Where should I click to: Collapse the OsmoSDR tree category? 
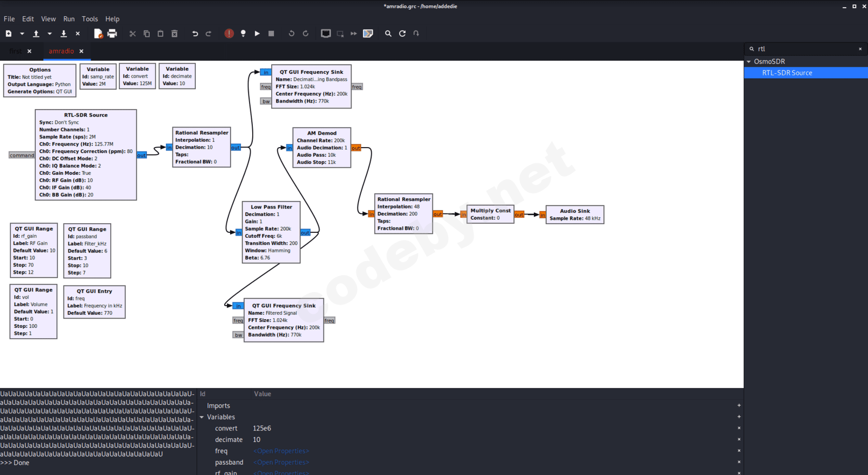coord(749,62)
